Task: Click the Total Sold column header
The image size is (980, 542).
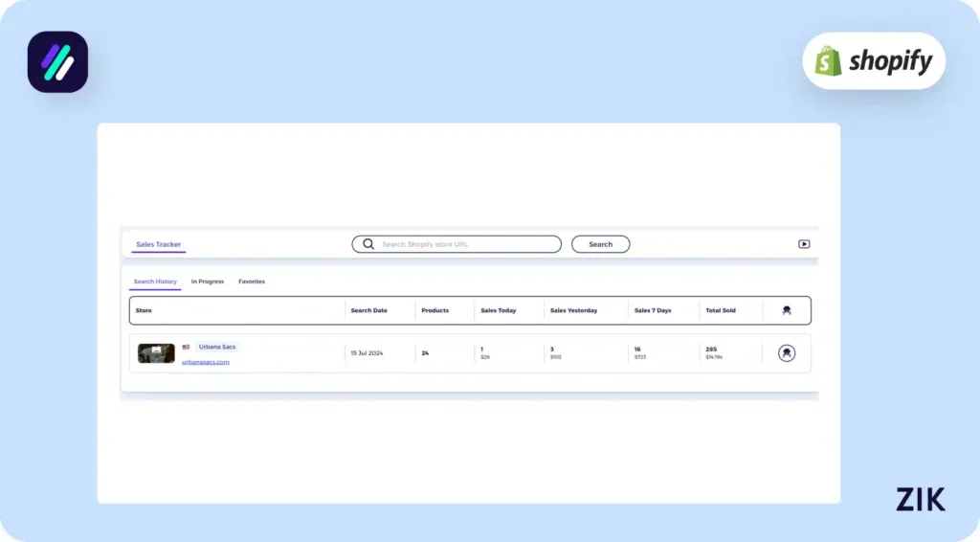Action: (721, 310)
